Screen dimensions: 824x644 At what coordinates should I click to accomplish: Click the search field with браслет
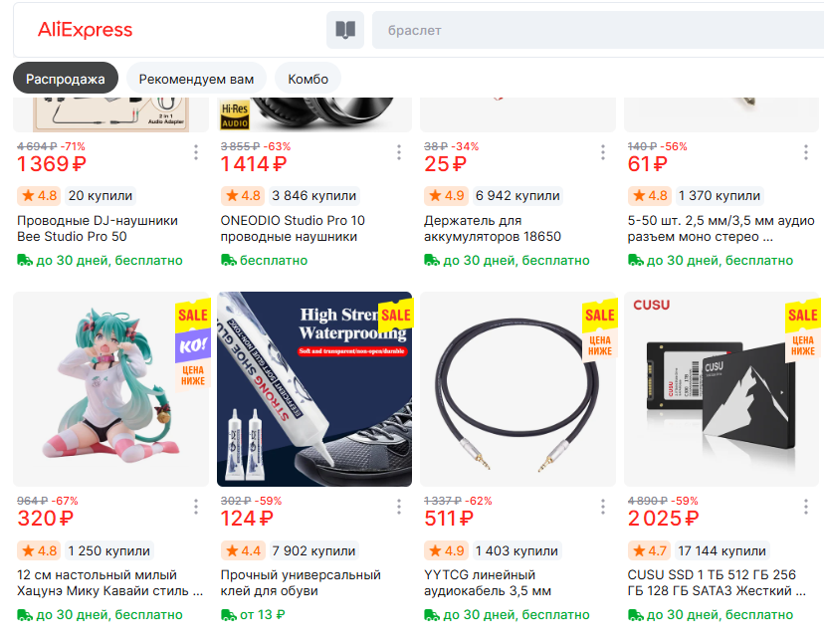pos(597,30)
